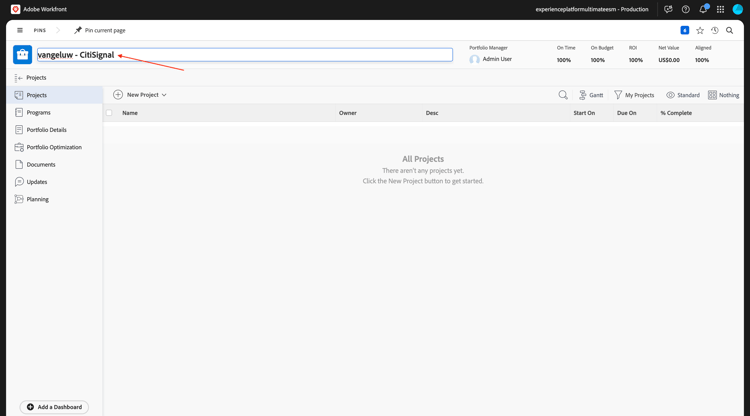Click the Adobe Workfront logo

pyautogui.click(x=15, y=9)
